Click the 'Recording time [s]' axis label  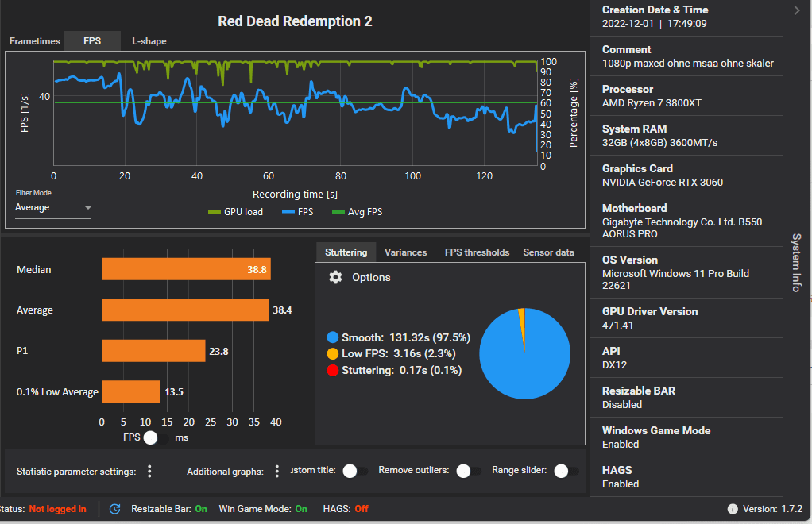click(x=295, y=195)
